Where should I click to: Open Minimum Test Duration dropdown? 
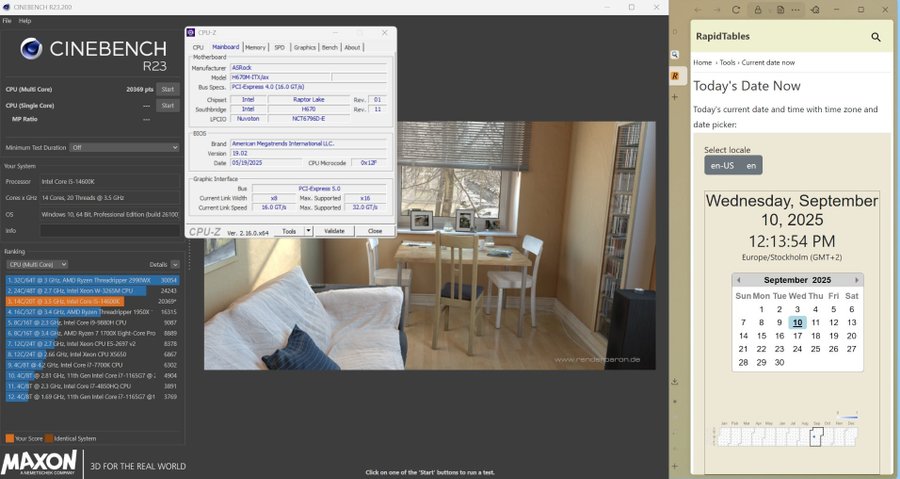point(125,147)
